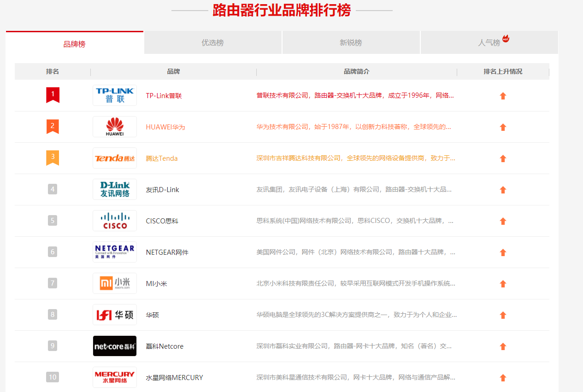Open the 新锐榜 tab
Image resolution: width=583 pixels, height=392 pixels.
[351, 43]
